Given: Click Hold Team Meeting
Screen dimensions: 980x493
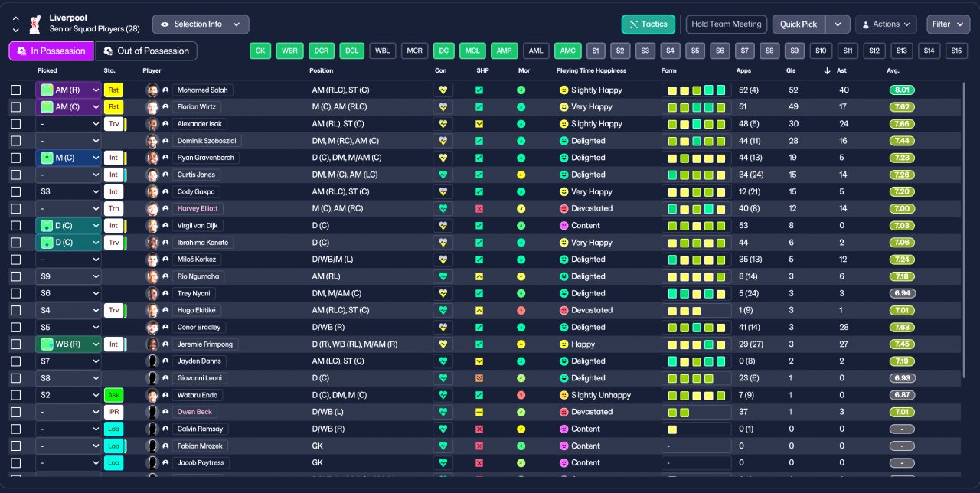Looking at the screenshot, I should coord(726,24).
